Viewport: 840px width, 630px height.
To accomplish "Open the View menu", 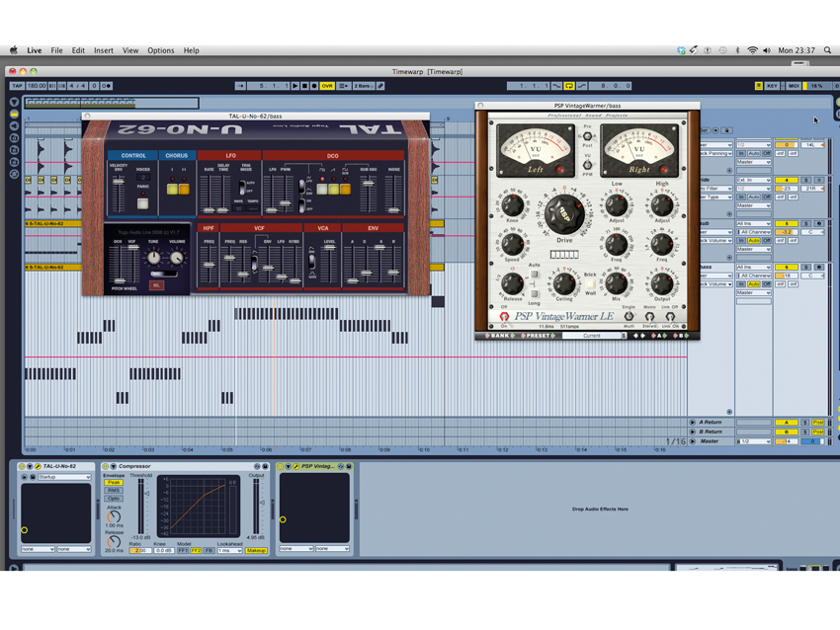I will 130,50.
